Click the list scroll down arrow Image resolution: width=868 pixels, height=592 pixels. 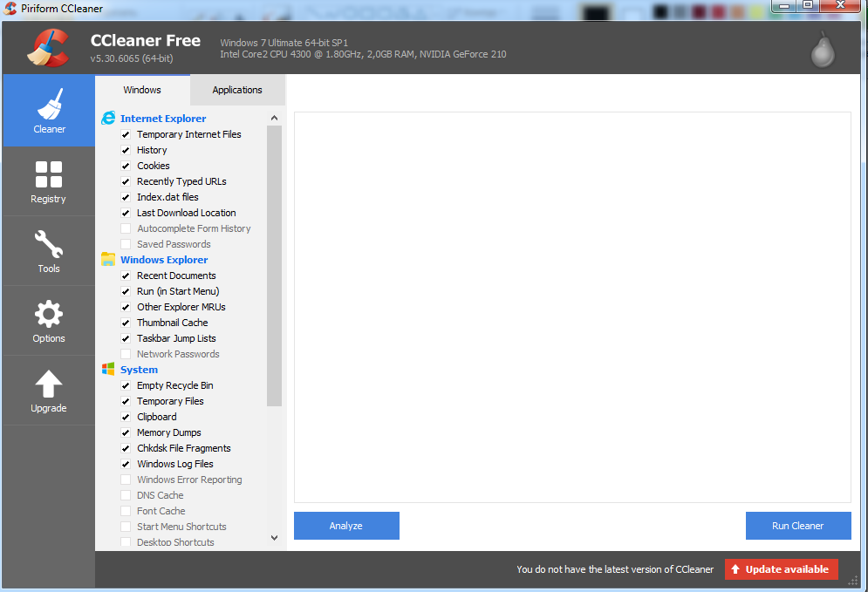[x=274, y=538]
